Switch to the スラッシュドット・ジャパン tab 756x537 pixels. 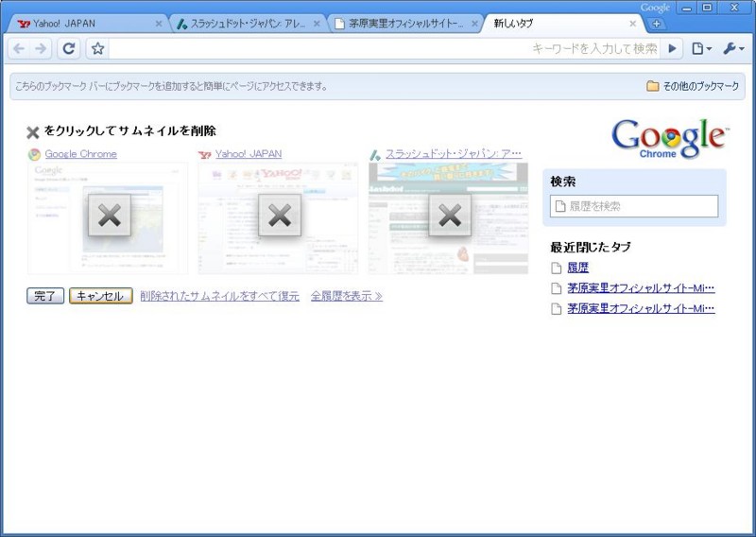coord(248,23)
